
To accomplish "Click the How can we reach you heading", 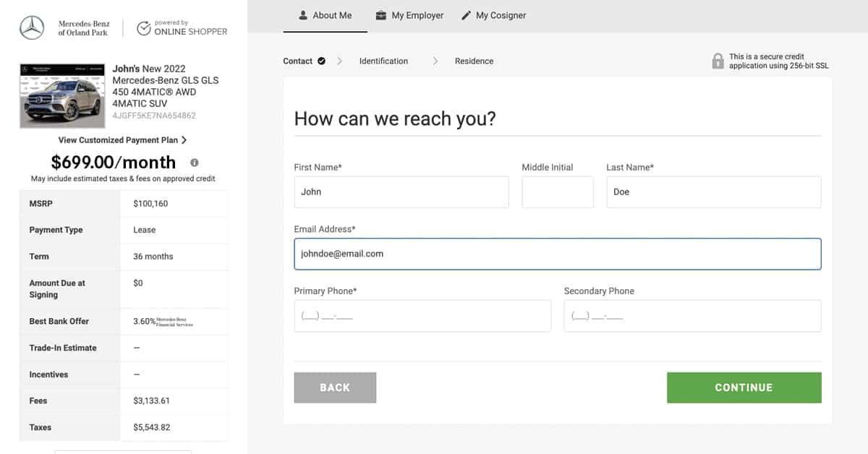I will (395, 119).
